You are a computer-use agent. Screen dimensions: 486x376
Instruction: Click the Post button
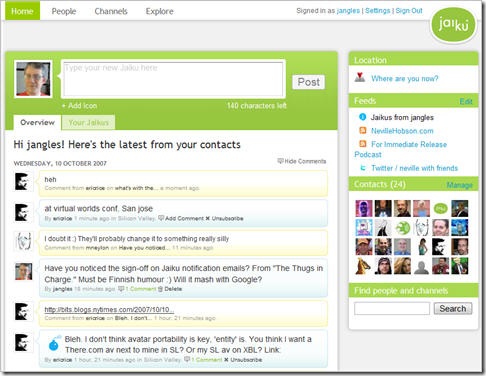309,82
